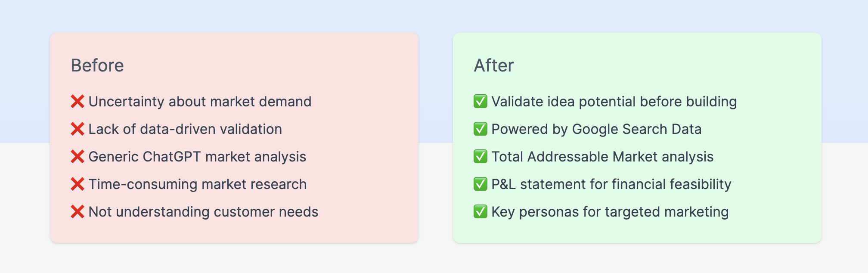The height and width of the screenshot is (273, 868).
Task: Click the red X beside Uncertainty about market demand
Action: pyautogui.click(x=77, y=102)
